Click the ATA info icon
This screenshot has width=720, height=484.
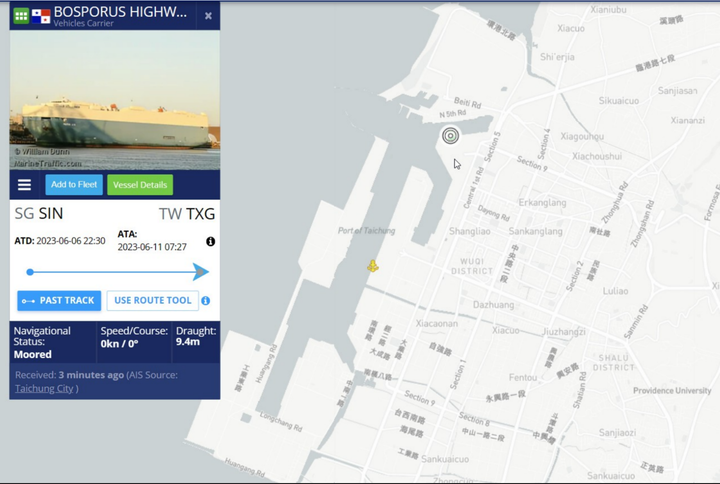210,242
